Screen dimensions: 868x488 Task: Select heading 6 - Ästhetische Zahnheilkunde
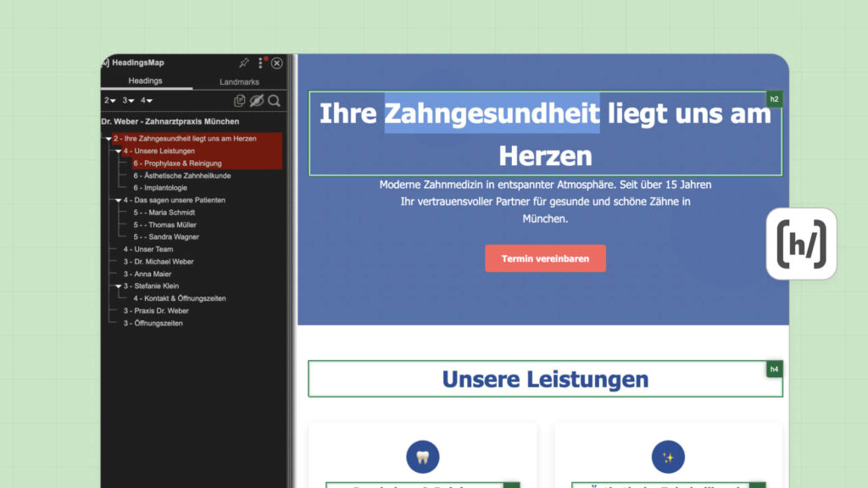[x=181, y=175]
